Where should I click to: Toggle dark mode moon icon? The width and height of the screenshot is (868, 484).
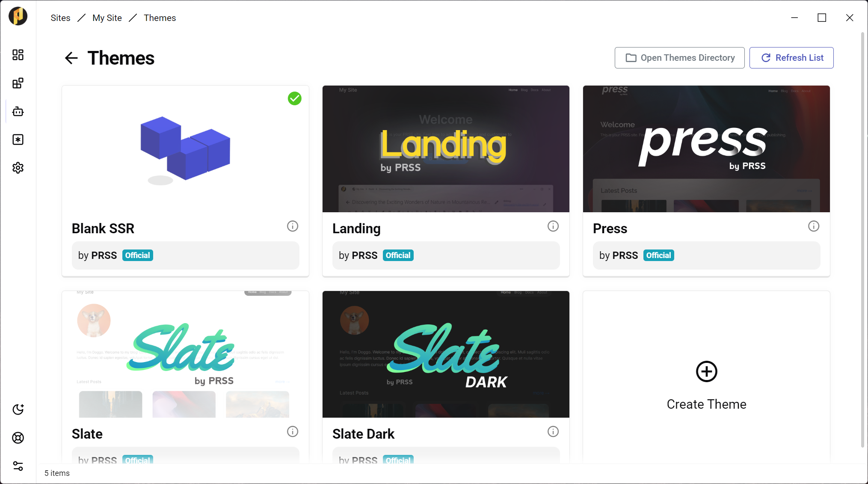point(18,410)
